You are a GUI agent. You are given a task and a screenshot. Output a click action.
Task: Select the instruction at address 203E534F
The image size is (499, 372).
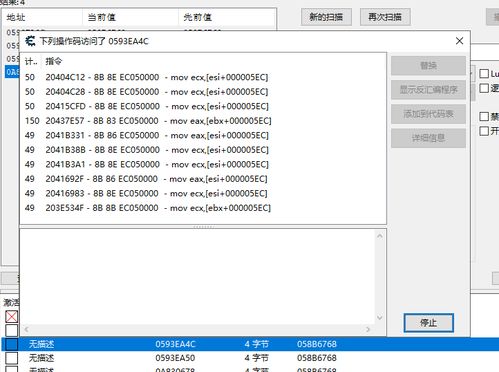pos(203,208)
